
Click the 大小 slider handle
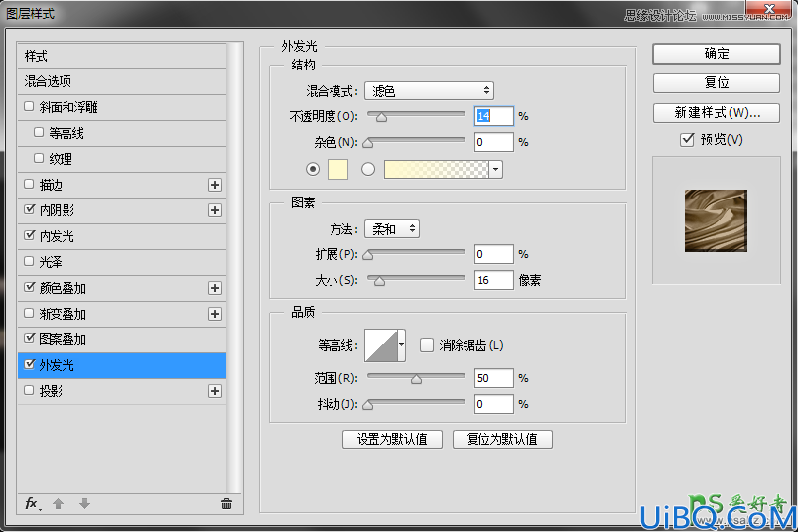pyautogui.click(x=379, y=281)
